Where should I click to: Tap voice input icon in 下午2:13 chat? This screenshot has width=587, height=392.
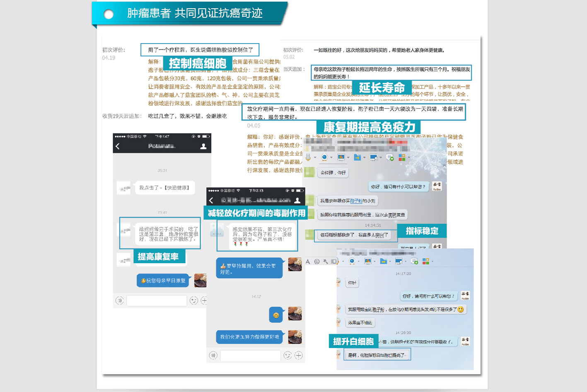click(x=213, y=355)
